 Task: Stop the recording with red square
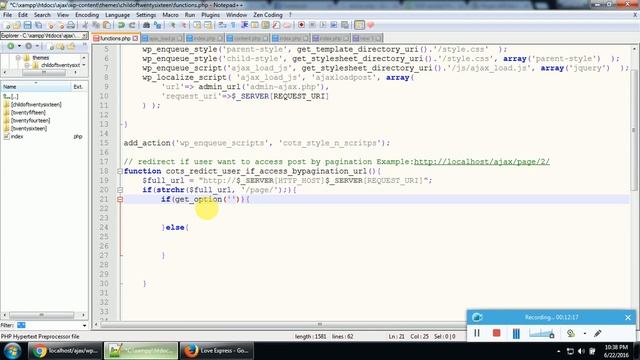[x=496, y=333]
